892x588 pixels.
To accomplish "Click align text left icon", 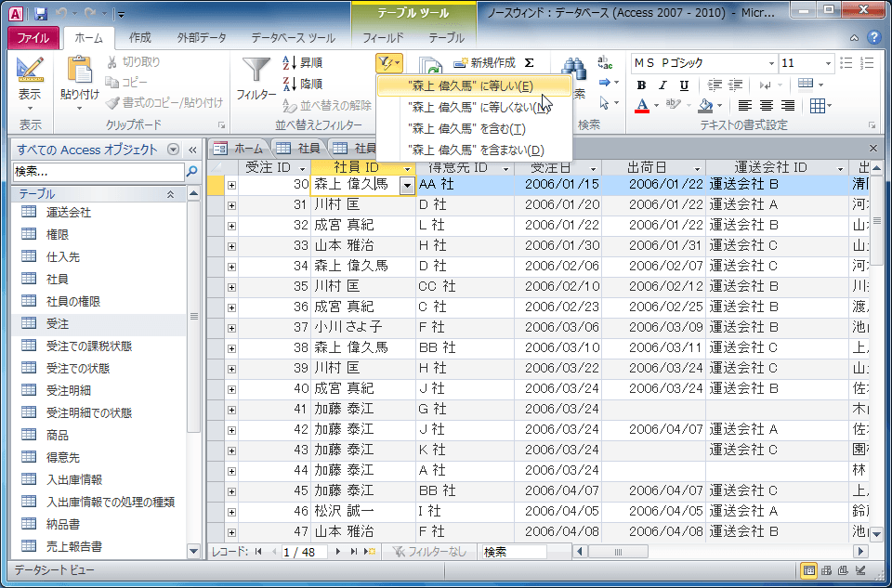I will tap(745, 106).
